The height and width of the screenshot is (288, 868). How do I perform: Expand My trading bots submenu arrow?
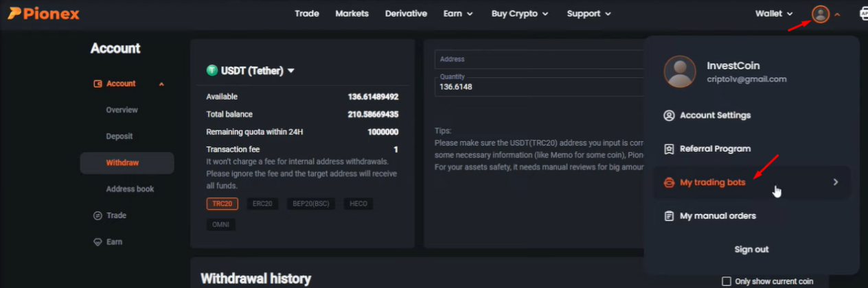pos(836,182)
